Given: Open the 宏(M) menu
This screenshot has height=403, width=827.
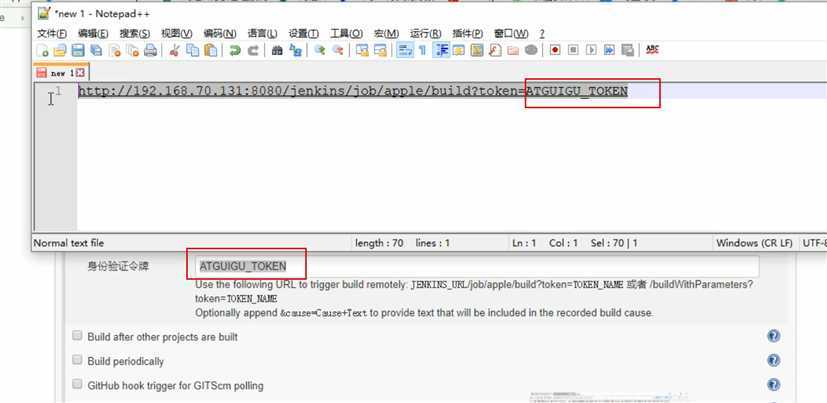Looking at the screenshot, I should [386, 34].
